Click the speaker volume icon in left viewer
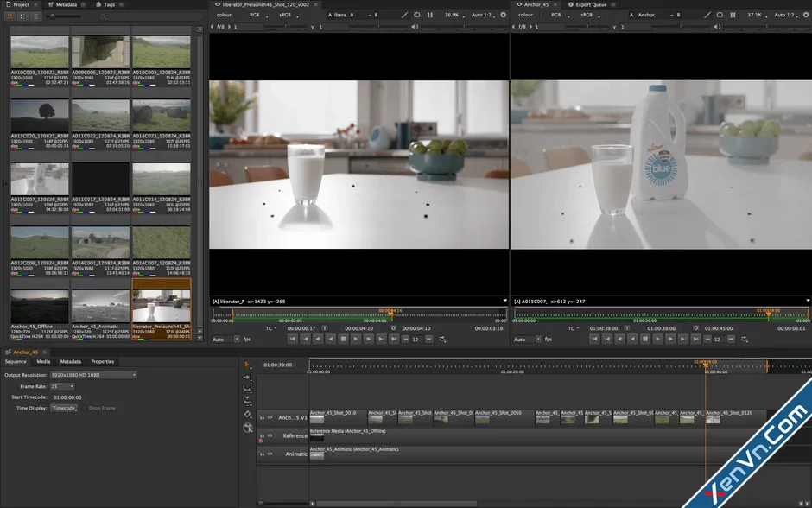 pos(415,27)
